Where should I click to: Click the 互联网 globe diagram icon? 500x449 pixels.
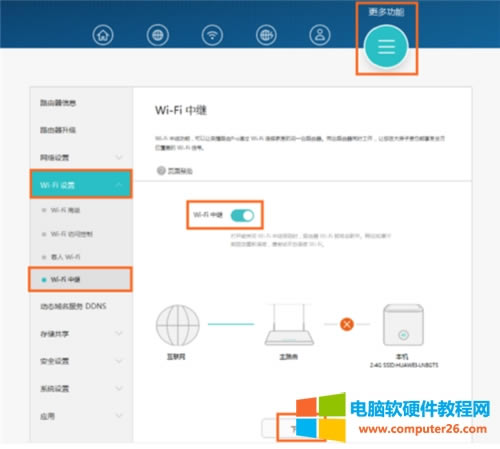(178, 325)
